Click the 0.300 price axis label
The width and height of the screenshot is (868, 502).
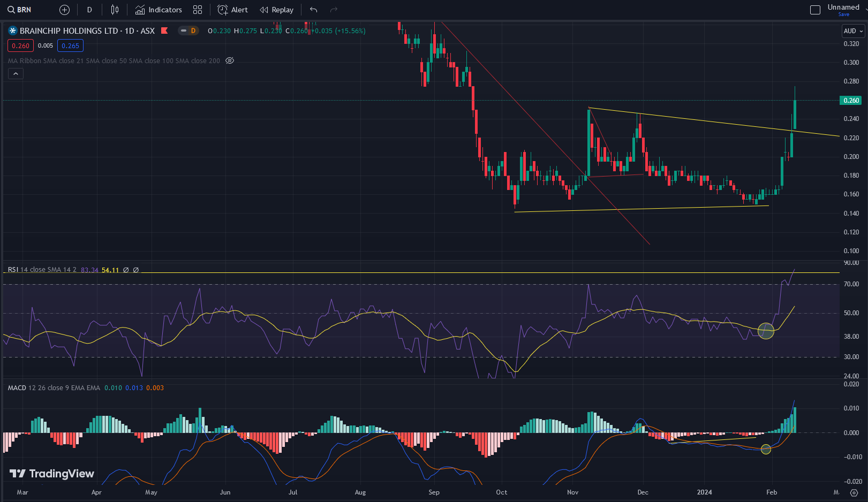coord(851,63)
